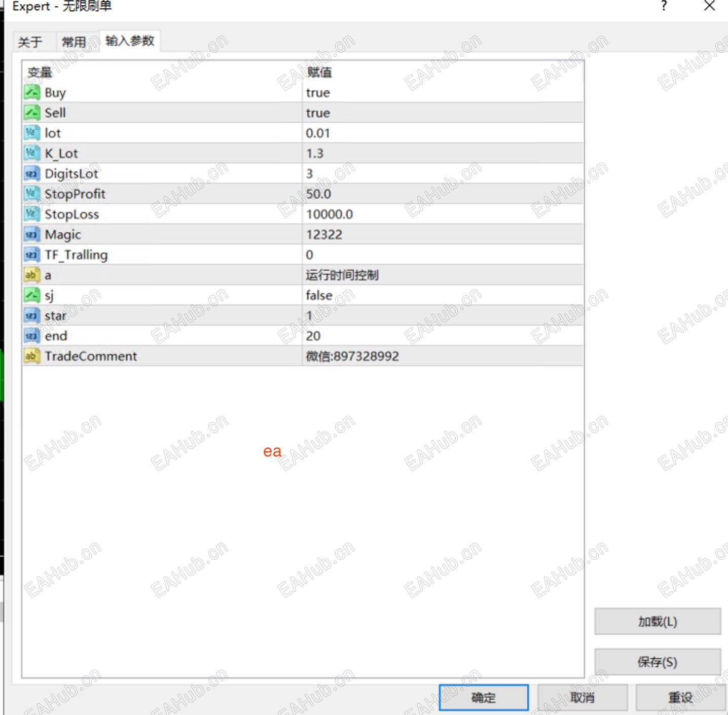Screen dimensions: 728x715
Task: Open the 关于 tab
Action: (x=30, y=42)
